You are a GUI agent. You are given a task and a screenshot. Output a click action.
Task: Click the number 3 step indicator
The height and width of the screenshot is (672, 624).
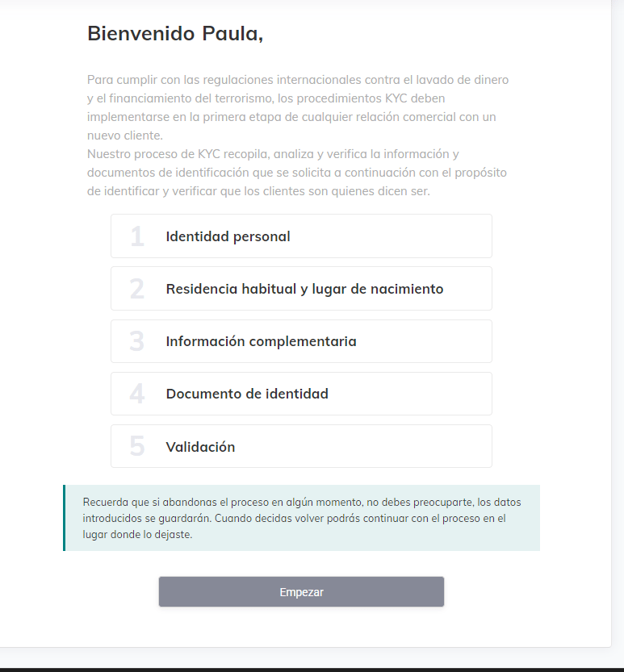pos(136,341)
